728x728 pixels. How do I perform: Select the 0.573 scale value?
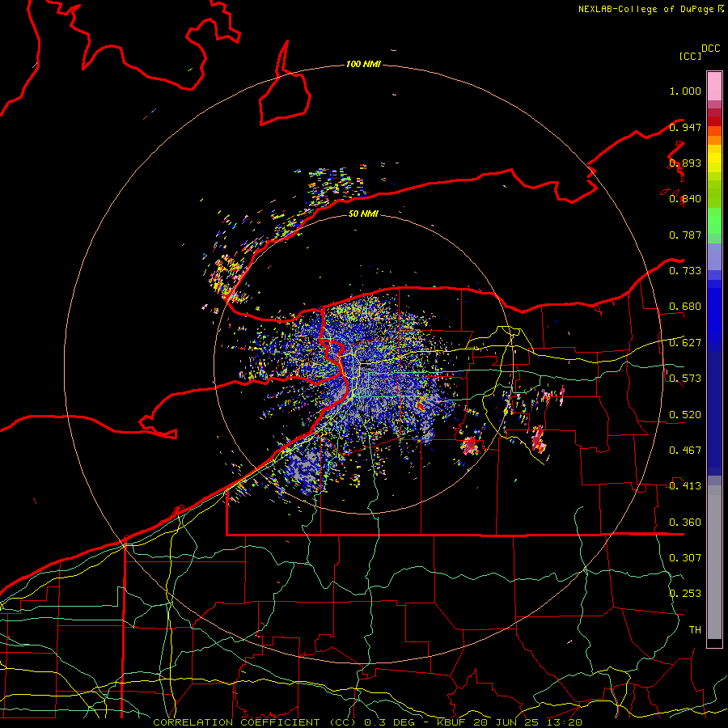[x=685, y=379]
